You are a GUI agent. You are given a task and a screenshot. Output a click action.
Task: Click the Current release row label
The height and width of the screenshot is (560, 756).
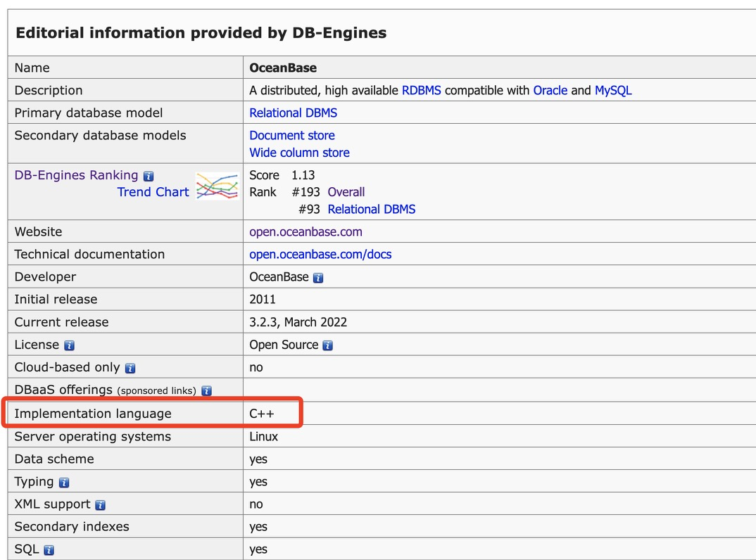click(x=62, y=322)
